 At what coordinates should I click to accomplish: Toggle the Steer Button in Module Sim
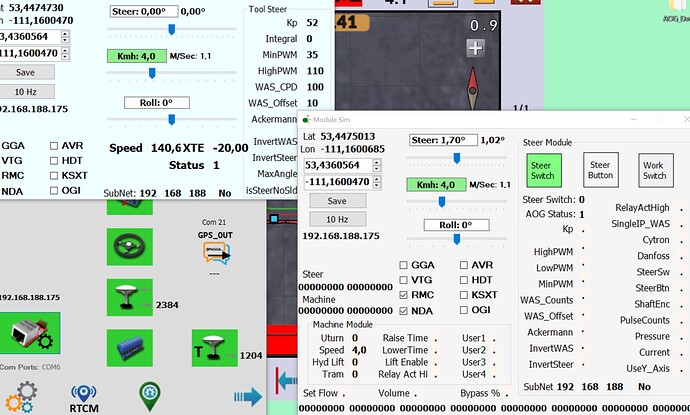601,170
